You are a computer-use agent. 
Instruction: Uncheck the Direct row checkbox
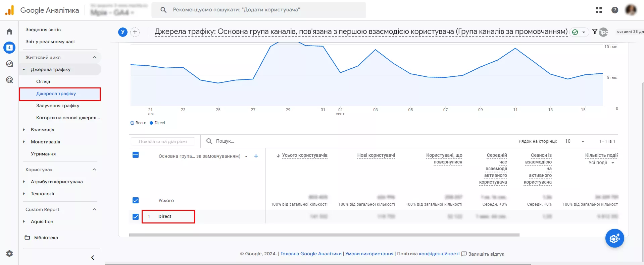click(x=136, y=217)
